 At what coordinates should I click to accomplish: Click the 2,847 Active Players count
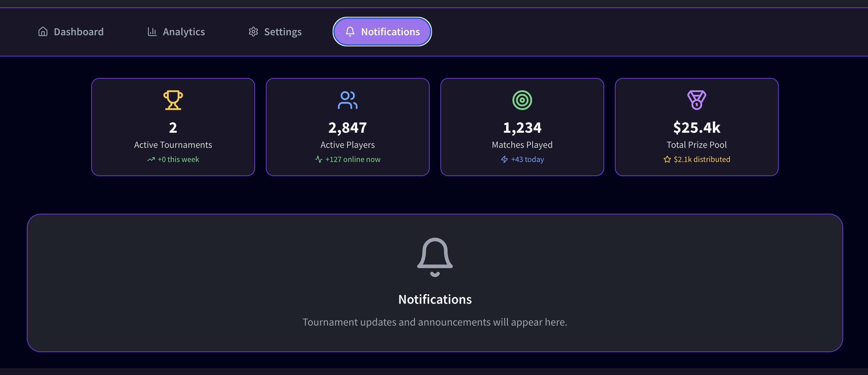pyautogui.click(x=348, y=128)
